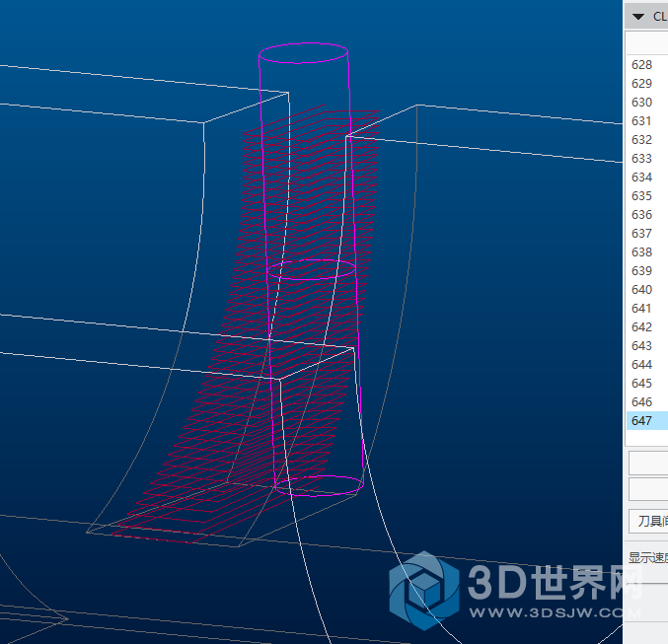Viewport: 668px width, 644px height.
Task: Click the 刀具间 button
Action: [x=649, y=521]
